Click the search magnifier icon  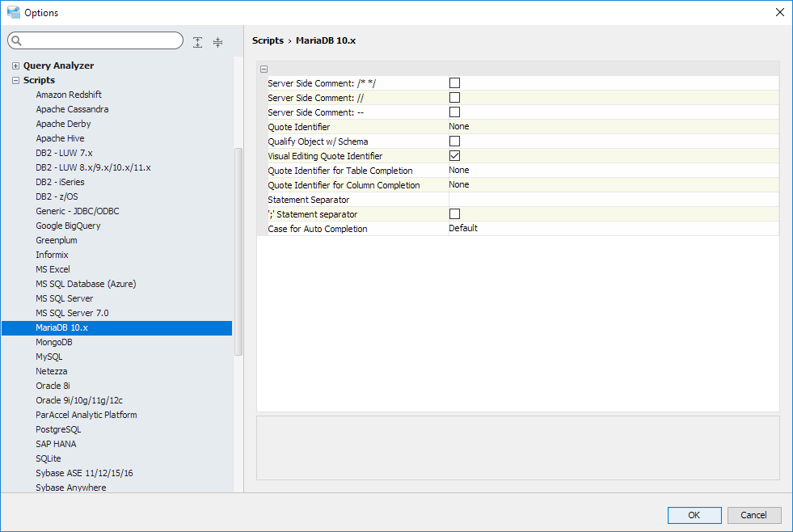coord(17,41)
